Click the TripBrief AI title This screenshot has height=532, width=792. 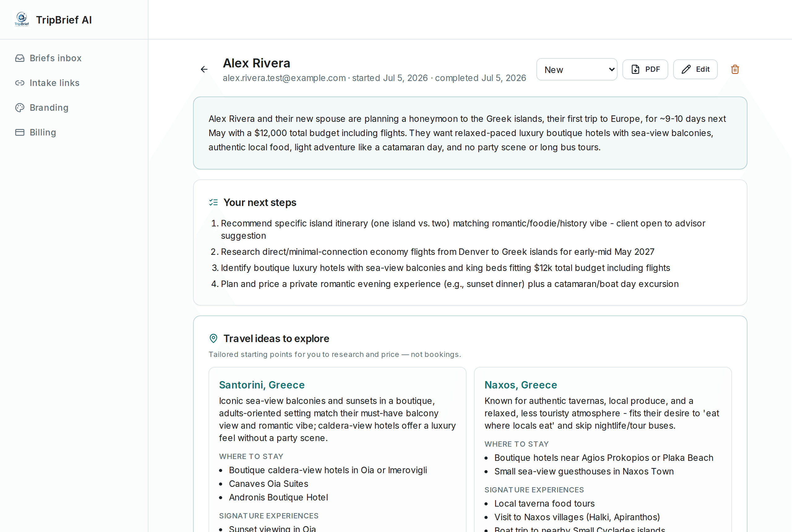(64, 20)
